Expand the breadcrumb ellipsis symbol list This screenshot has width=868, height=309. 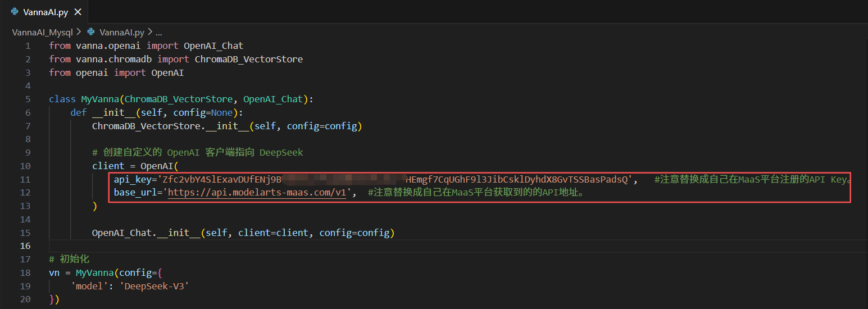(158, 32)
